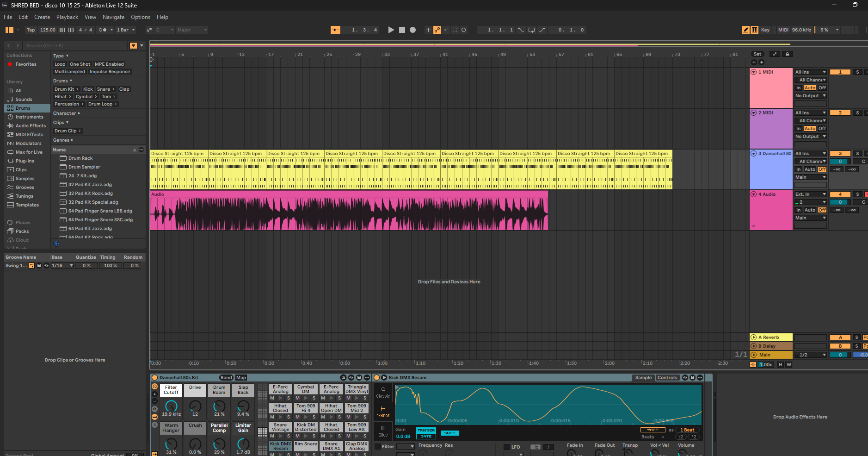Open the Main track 1/2 output dropdown
The width and height of the screenshot is (868, 456).
(811, 355)
